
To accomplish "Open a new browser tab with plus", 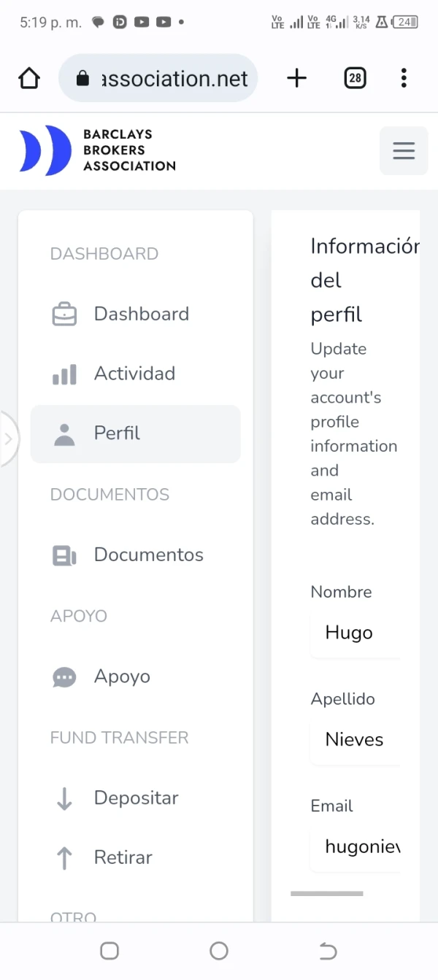I will pyautogui.click(x=296, y=78).
